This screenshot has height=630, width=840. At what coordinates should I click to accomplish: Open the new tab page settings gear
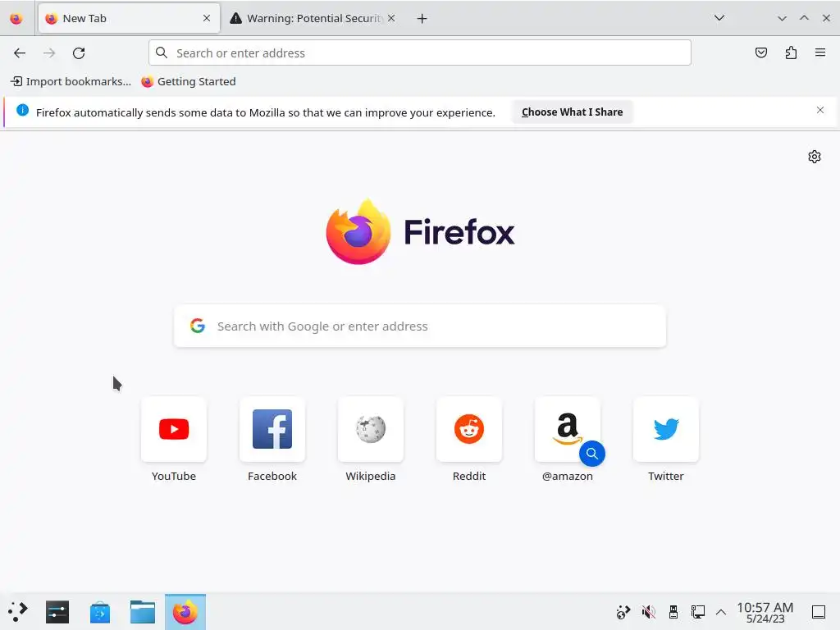coord(815,157)
